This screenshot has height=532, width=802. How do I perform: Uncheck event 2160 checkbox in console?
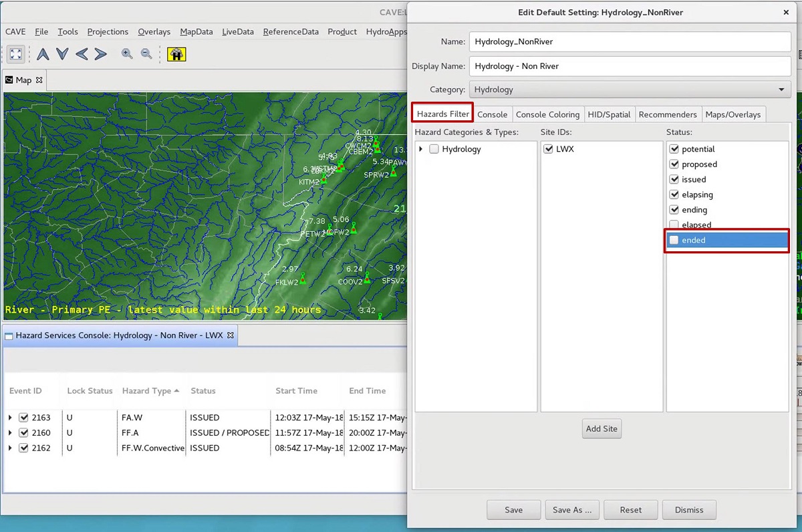pyautogui.click(x=24, y=433)
